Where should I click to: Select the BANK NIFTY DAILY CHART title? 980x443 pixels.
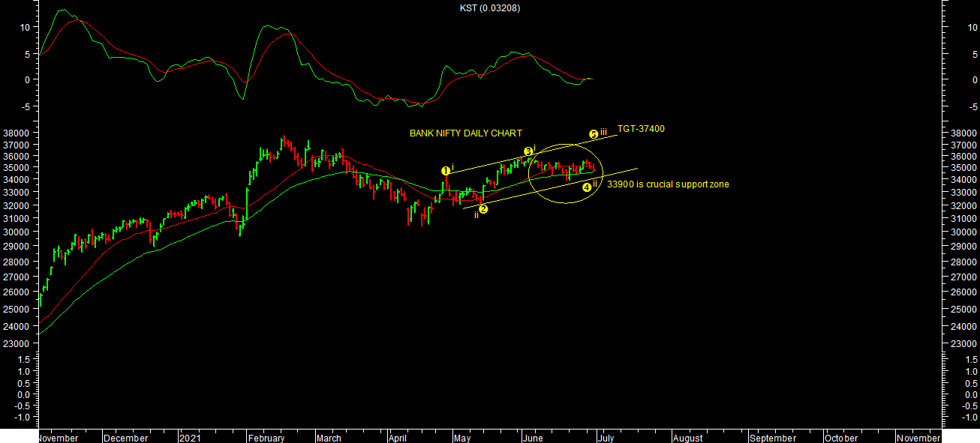click(465, 133)
